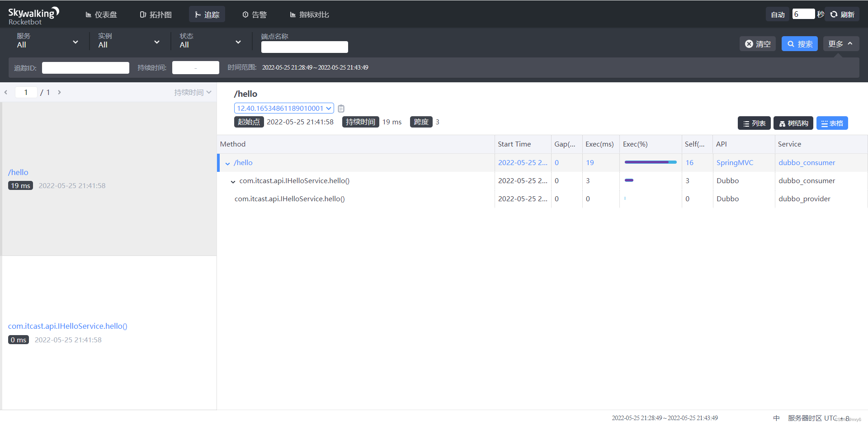
Task: Click the 跨度 span count label
Action: tap(421, 122)
